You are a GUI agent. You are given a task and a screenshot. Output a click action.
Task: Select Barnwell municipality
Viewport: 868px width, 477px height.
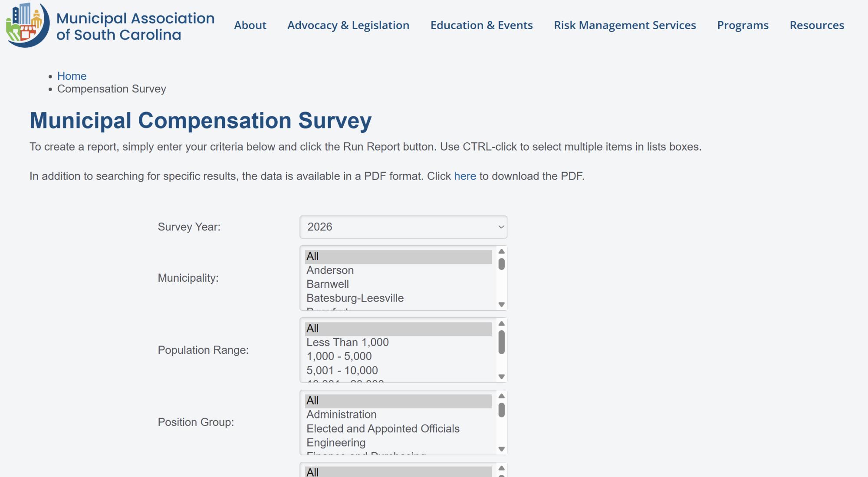(x=398, y=284)
